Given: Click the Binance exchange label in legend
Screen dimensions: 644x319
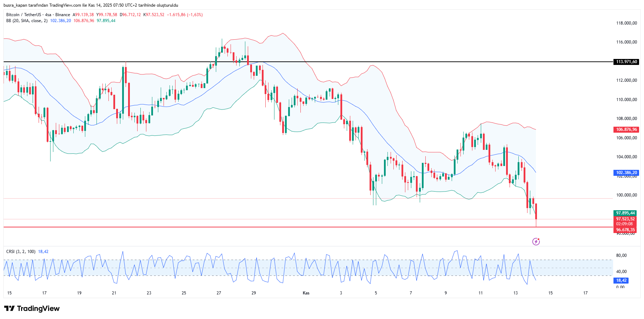Looking at the screenshot, I should 62,15.
